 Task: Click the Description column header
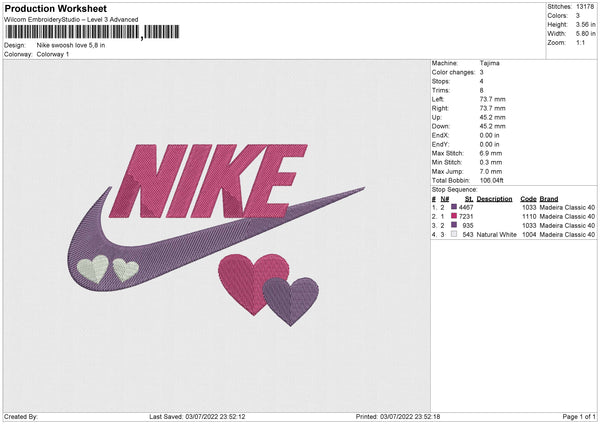click(x=494, y=199)
